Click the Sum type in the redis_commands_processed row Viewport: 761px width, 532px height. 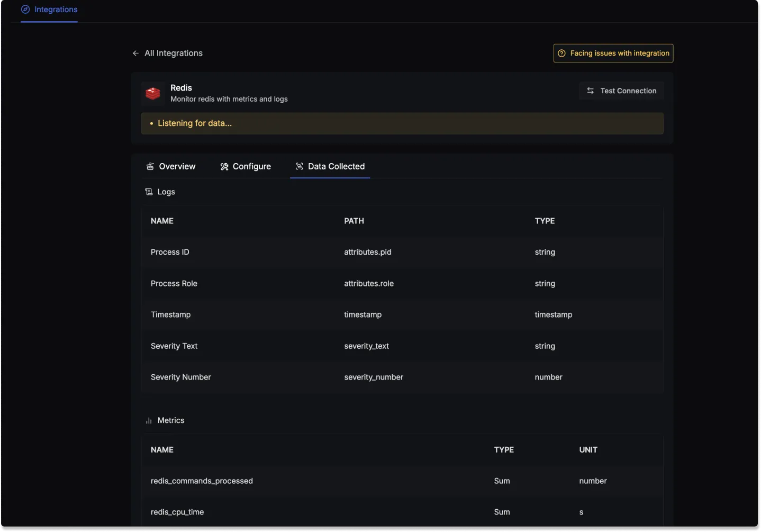pos(502,481)
